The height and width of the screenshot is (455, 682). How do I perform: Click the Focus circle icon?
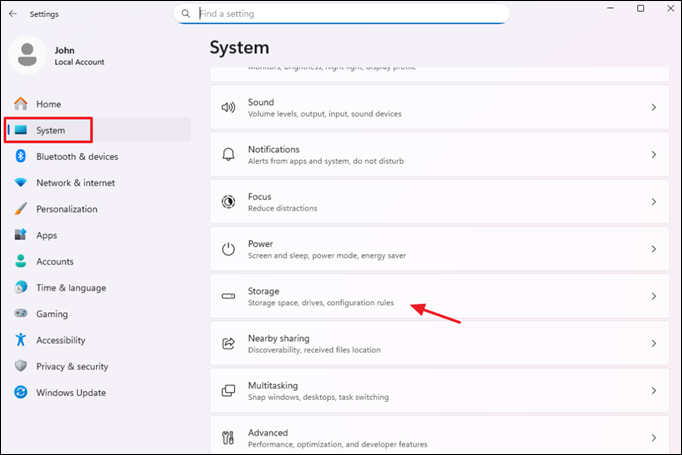pos(228,201)
